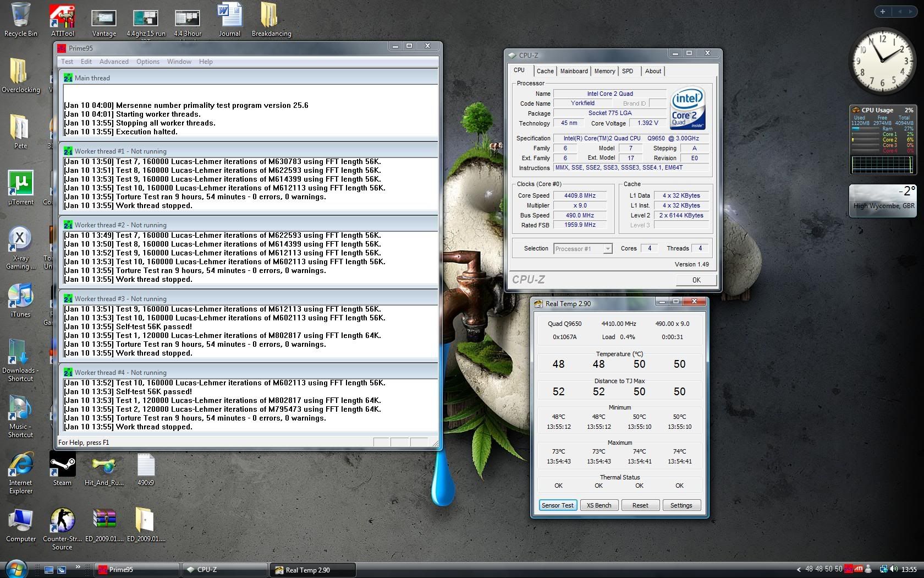Open the Advanced menu in Prime95
The width and height of the screenshot is (924, 578).
pos(114,62)
